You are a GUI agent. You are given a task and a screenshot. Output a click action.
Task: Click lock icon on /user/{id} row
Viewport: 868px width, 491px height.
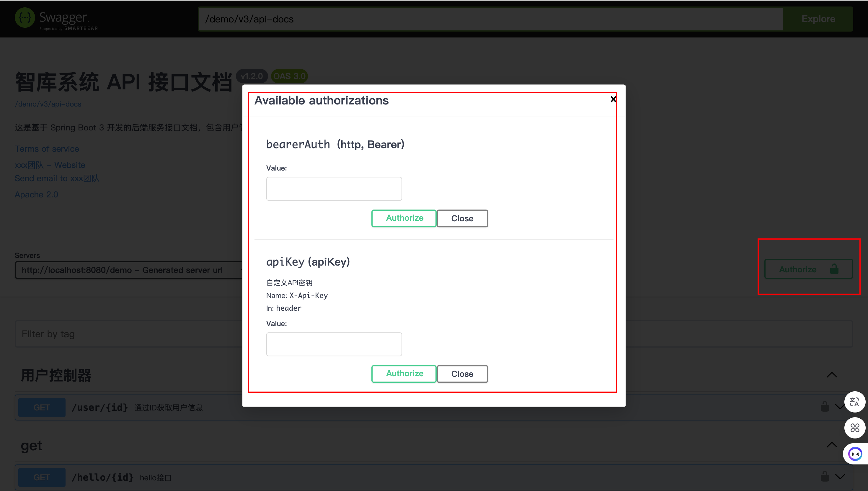pyautogui.click(x=825, y=407)
